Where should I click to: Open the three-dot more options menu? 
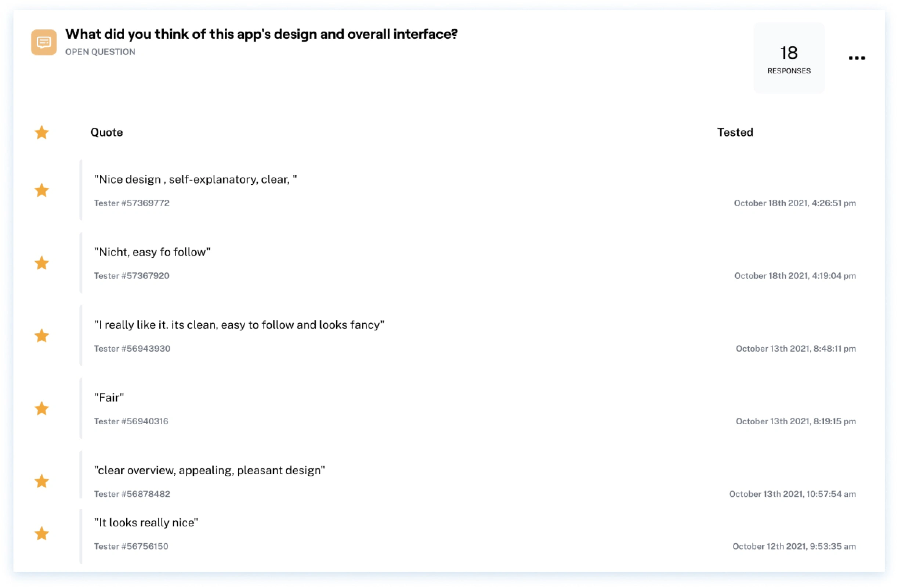857,58
